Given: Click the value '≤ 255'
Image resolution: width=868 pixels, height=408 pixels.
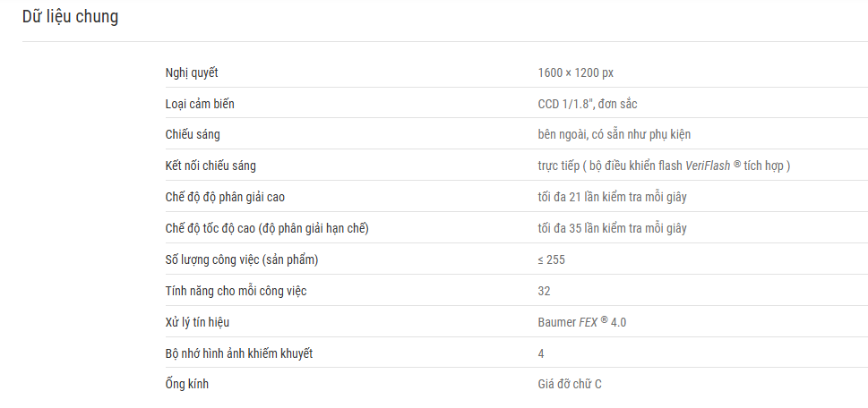Looking at the screenshot, I should coord(552,259).
